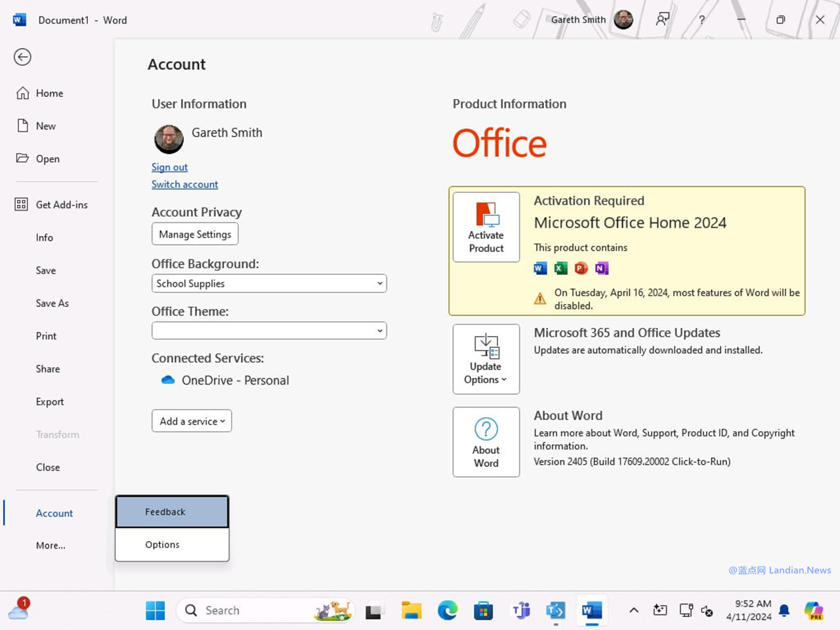Open the weather widget with badge
The width and height of the screenshot is (840, 630).
point(18,610)
